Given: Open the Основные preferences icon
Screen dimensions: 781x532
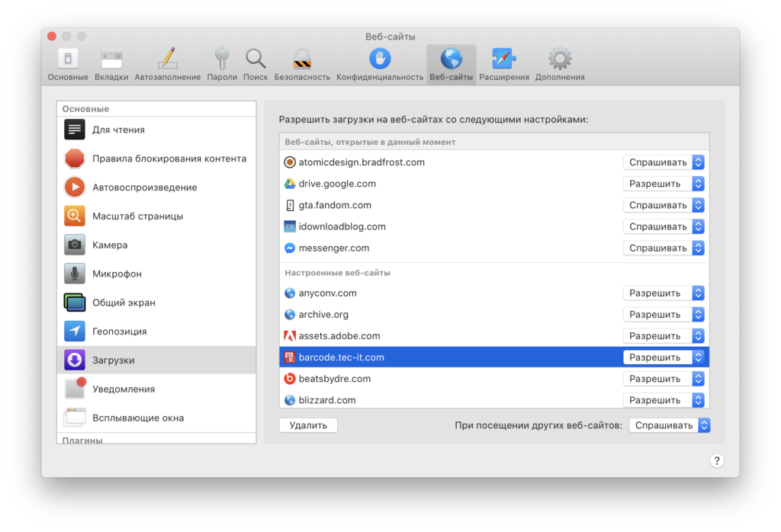Looking at the screenshot, I should [x=68, y=59].
